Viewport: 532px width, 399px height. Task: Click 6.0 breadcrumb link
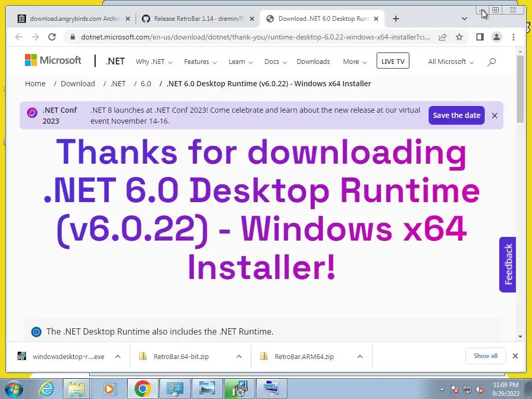146,84
